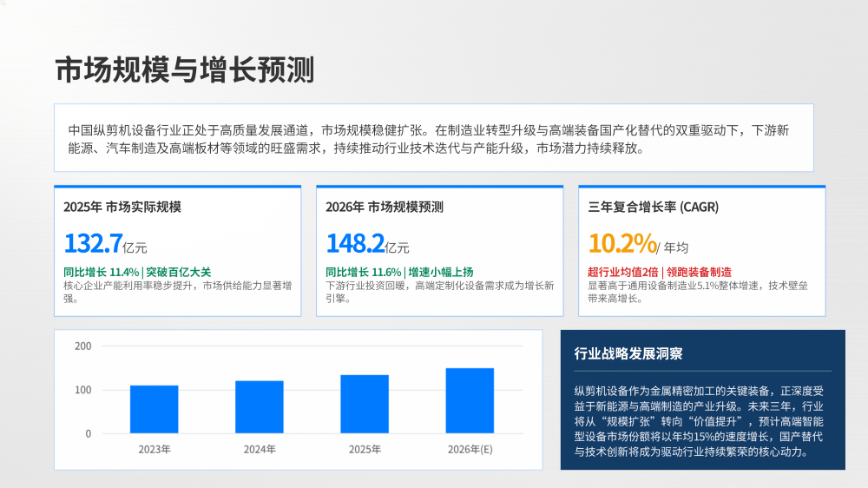Click the green text 同比增长 11.4% | 突破百亿大关
The image size is (868, 488).
(137, 272)
